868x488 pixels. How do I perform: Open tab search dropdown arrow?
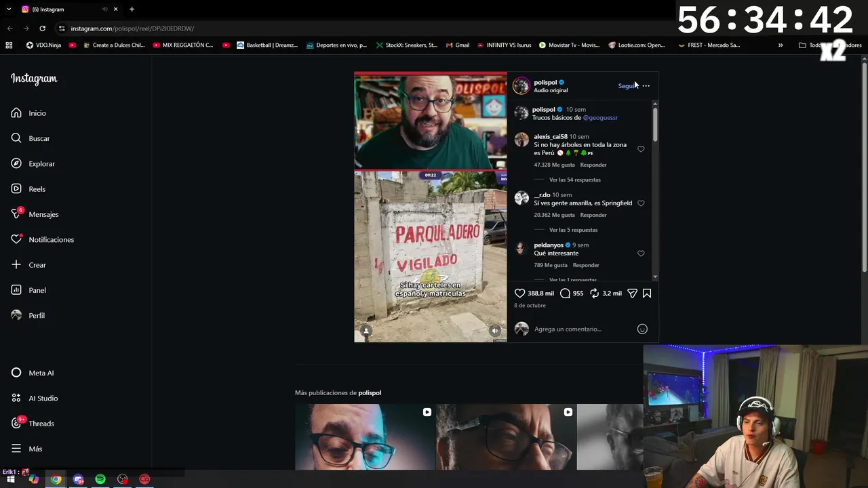pos(9,9)
